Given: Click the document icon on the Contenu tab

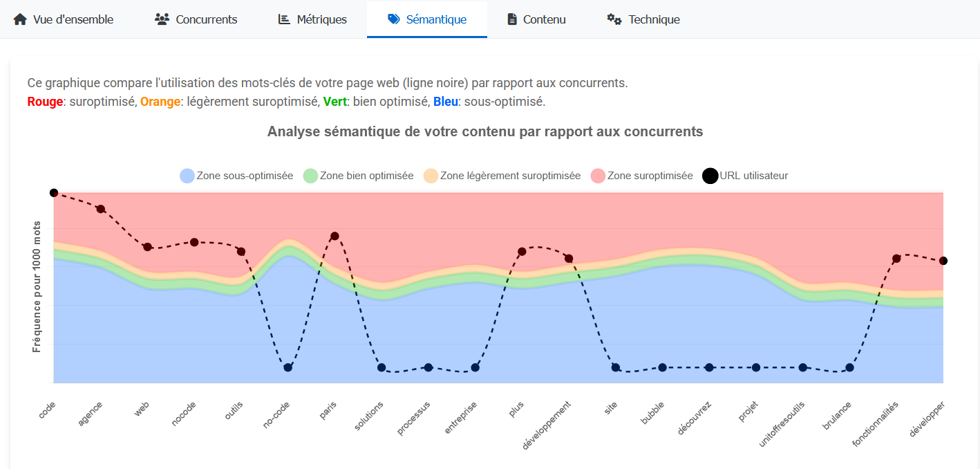Looking at the screenshot, I should (x=511, y=19).
